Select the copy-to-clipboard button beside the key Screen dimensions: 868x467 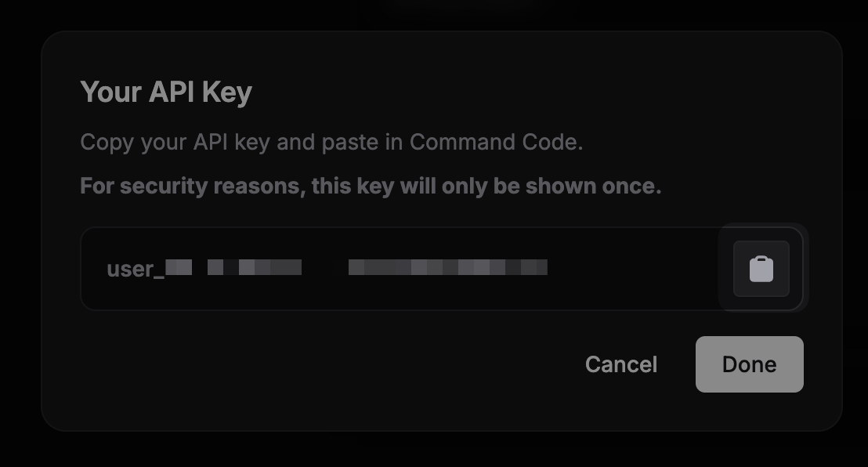pos(760,268)
